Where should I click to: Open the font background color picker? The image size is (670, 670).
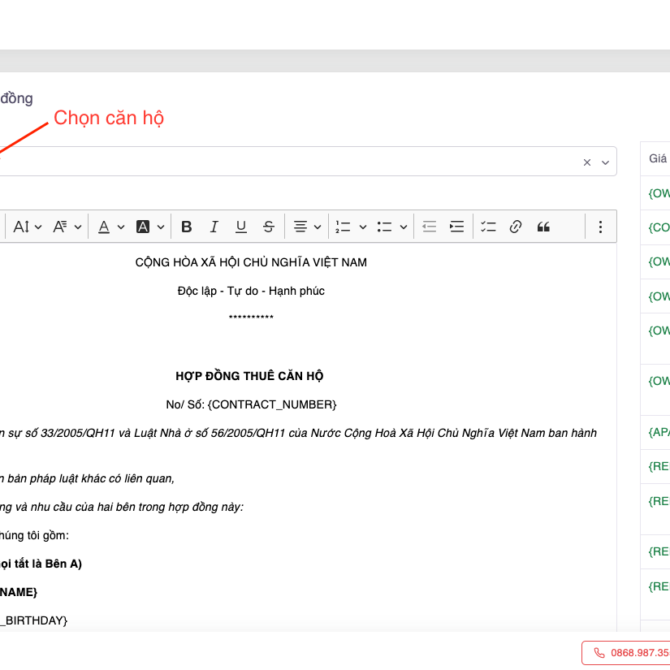pos(150,227)
